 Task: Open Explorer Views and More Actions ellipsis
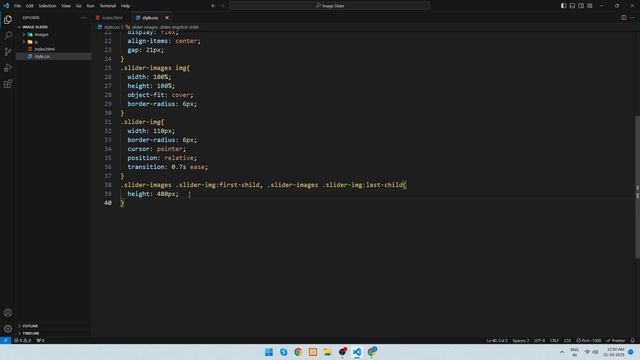coord(84,18)
